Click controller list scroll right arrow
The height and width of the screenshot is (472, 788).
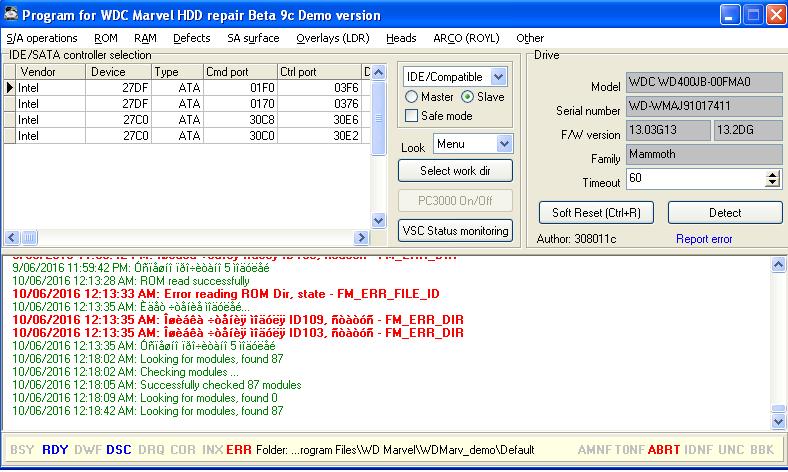tap(361, 237)
